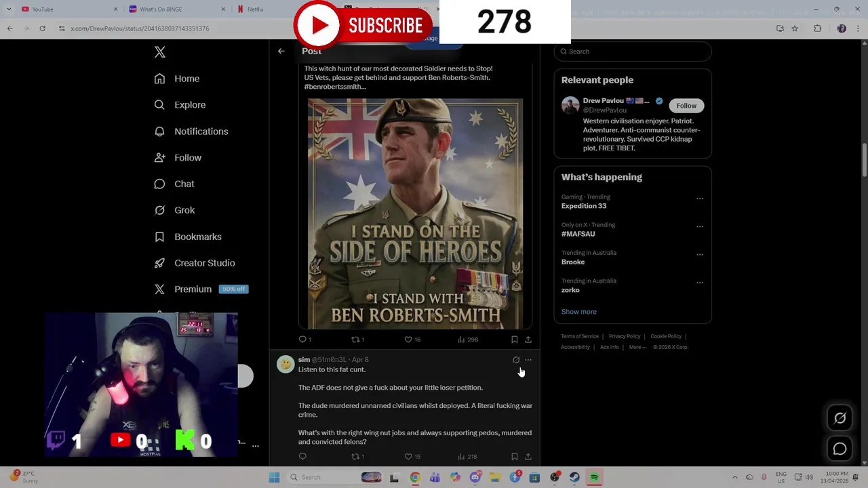Expand the footer More menu
This screenshot has height=488, width=868.
coord(637,347)
